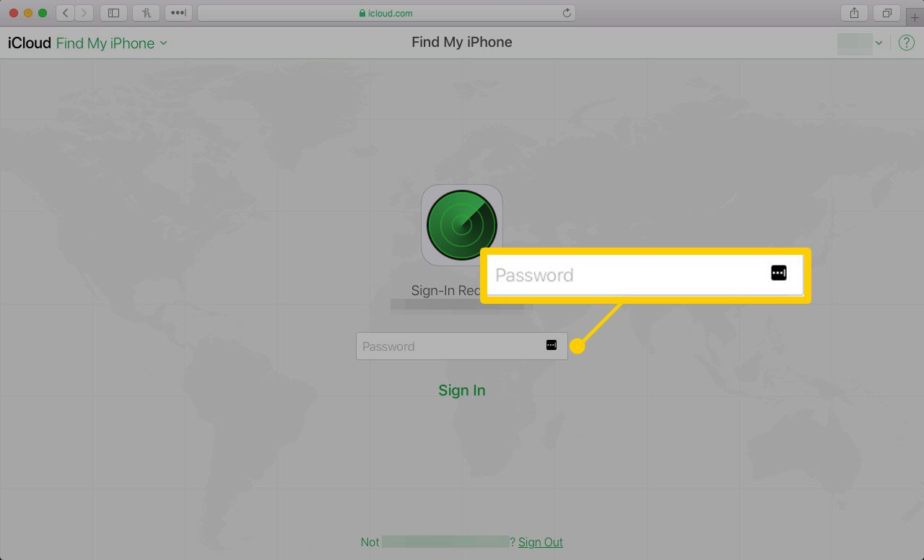Click the extension icon next to the sidebar button
Viewport: 924px width, 560px height.
pyautogui.click(x=147, y=13)
